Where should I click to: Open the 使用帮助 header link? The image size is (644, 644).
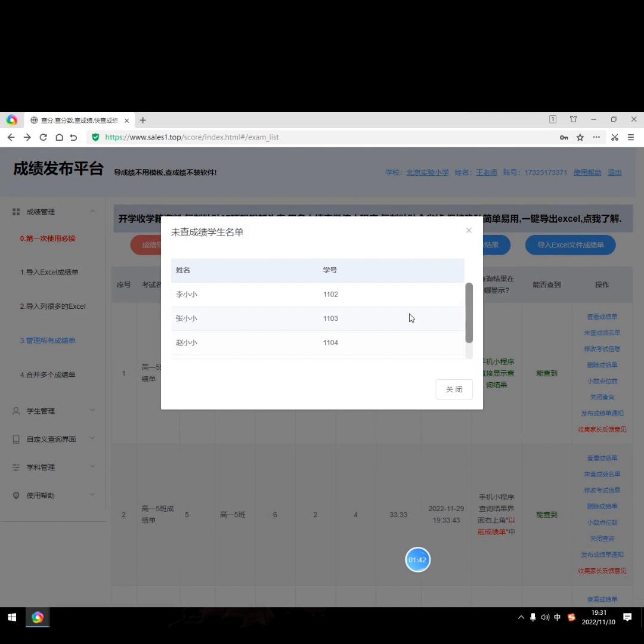click(x=587, y=172)
